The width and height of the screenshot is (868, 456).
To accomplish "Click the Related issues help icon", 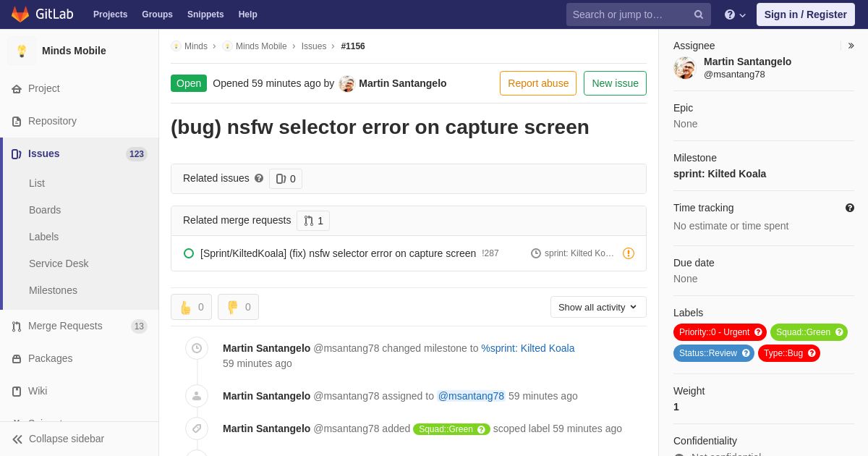I will click(x=259, y=178).
